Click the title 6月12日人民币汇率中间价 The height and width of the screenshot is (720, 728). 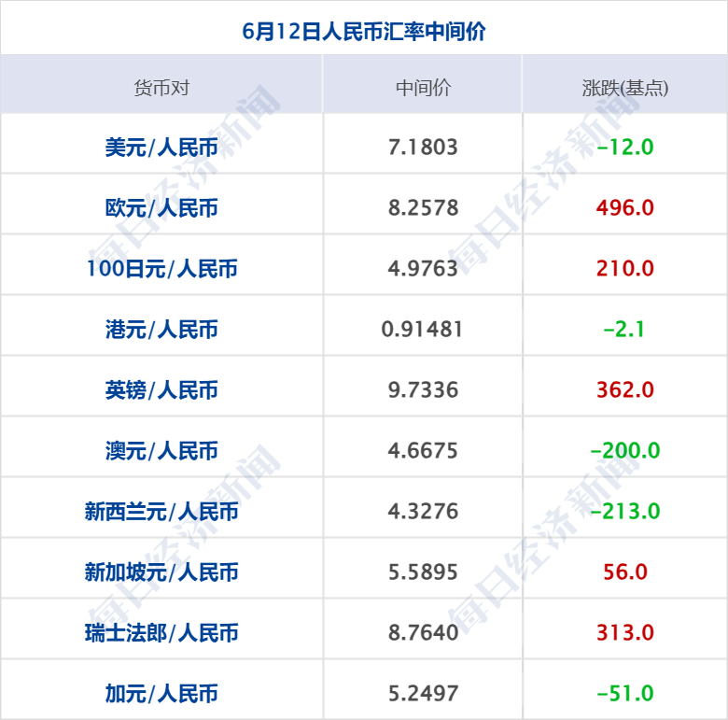[x=364, y=32]
